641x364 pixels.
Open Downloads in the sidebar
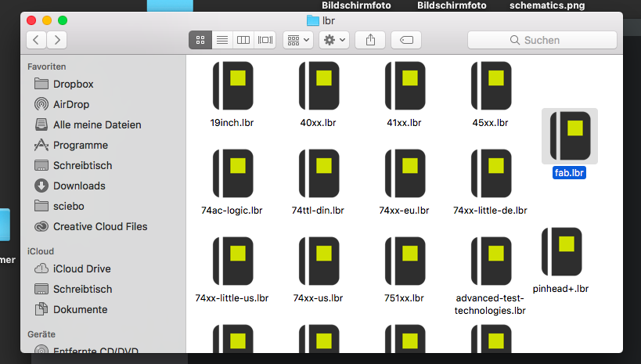pos(70,186)
